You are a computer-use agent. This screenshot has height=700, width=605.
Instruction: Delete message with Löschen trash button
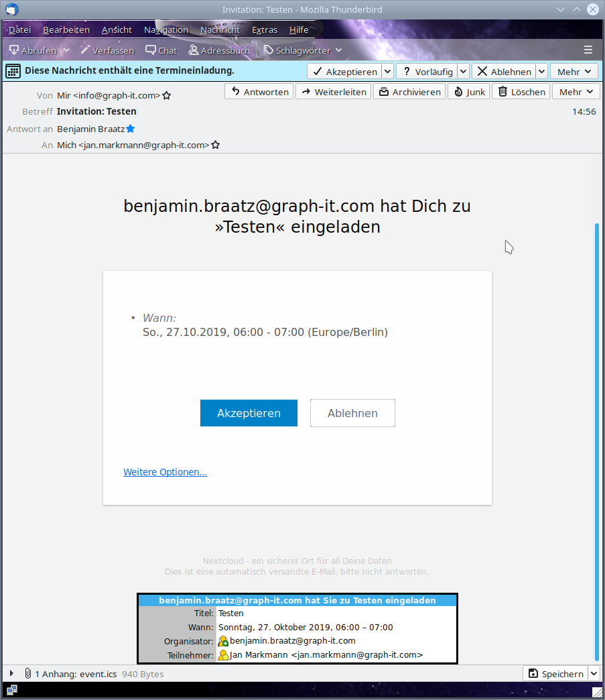[x=521, y=92]
